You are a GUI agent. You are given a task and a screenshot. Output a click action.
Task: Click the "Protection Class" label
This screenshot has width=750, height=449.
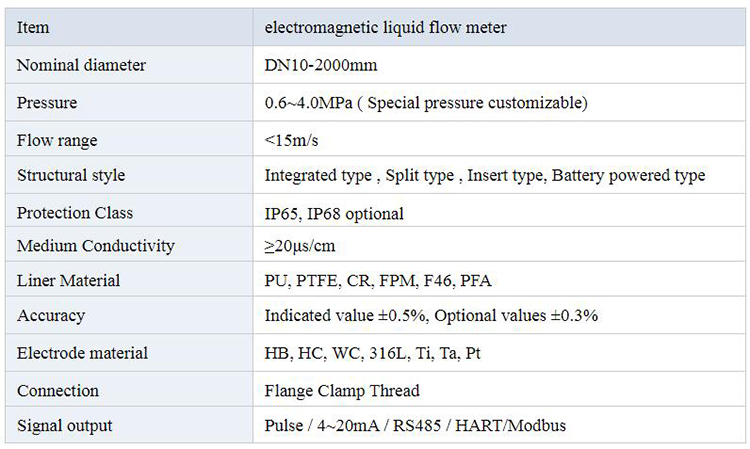point(75,213)
